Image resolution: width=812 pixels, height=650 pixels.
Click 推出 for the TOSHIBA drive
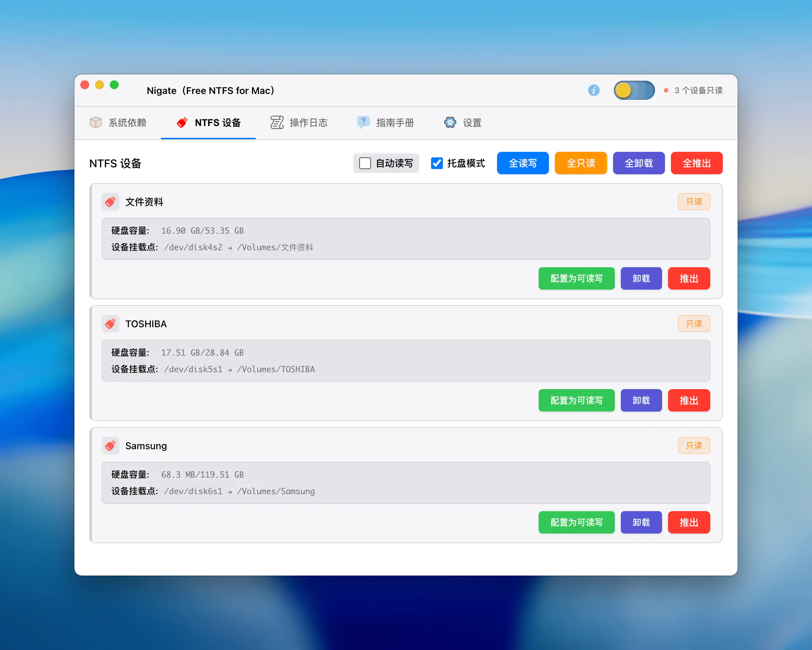[689, 400]
